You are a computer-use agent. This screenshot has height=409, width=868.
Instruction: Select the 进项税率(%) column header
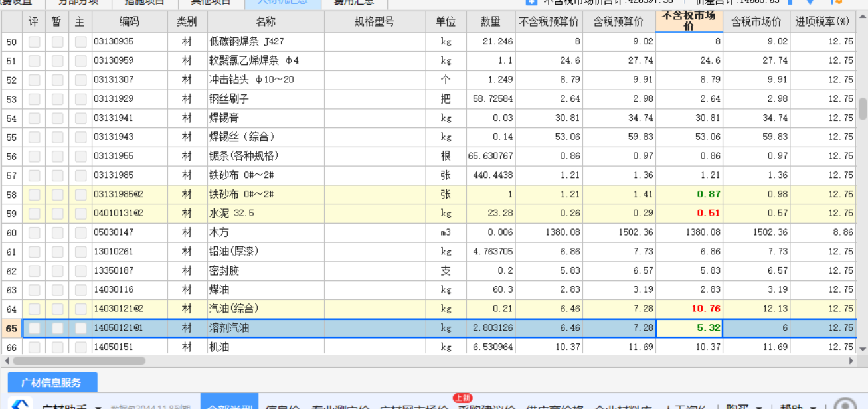point(822,22)
